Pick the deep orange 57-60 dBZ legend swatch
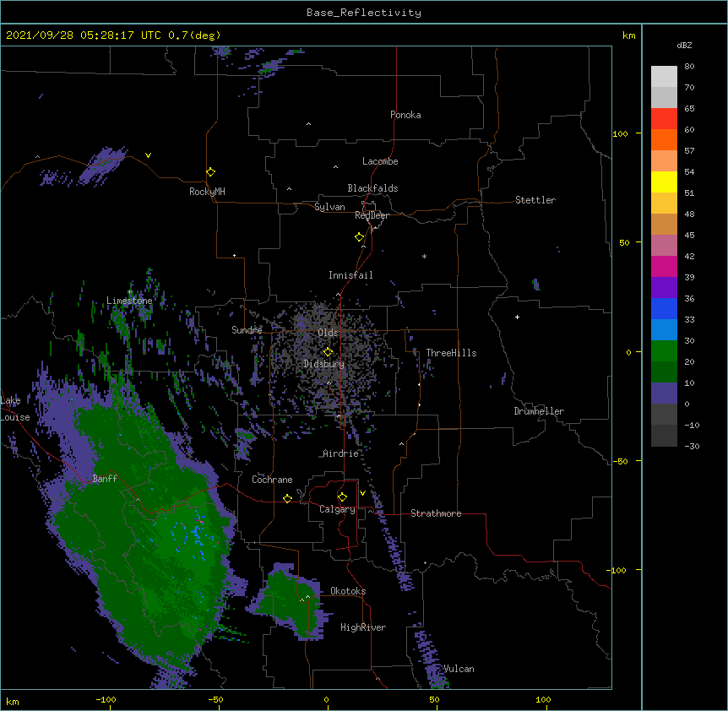Image resolution: width=728 pixels, height=711 pixels. point(664,140)
